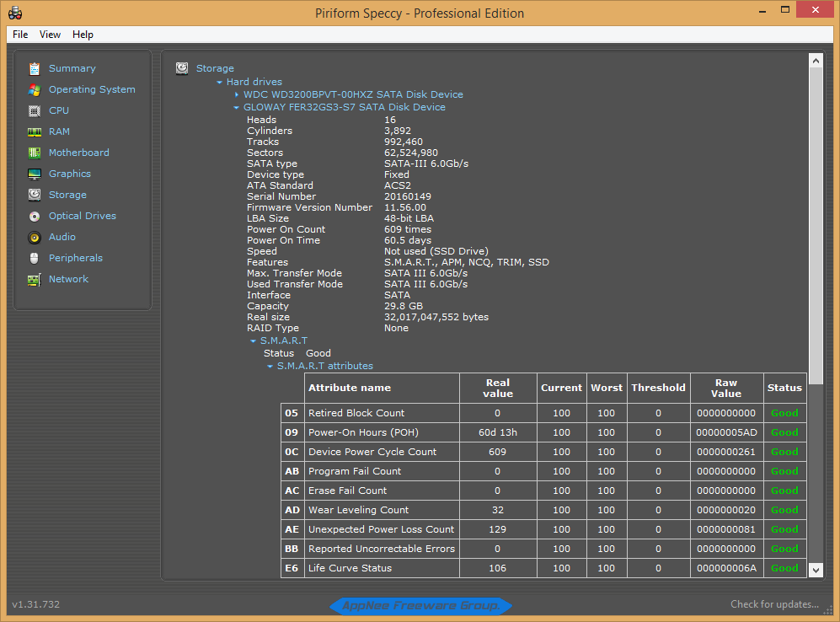Click the Motherboard icon in sidebar
The width and height of the screenshot is (840, 622).
(x=35, y=153)
